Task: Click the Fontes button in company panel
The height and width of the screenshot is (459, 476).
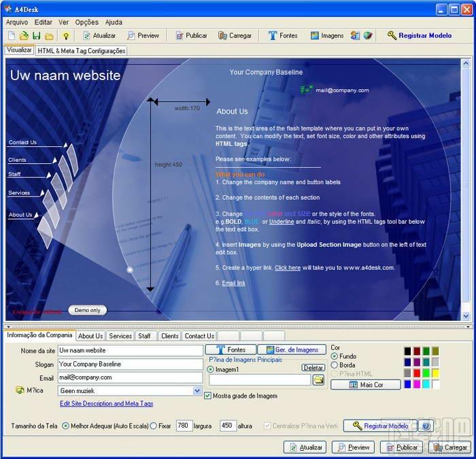Action: coord(231,350)
